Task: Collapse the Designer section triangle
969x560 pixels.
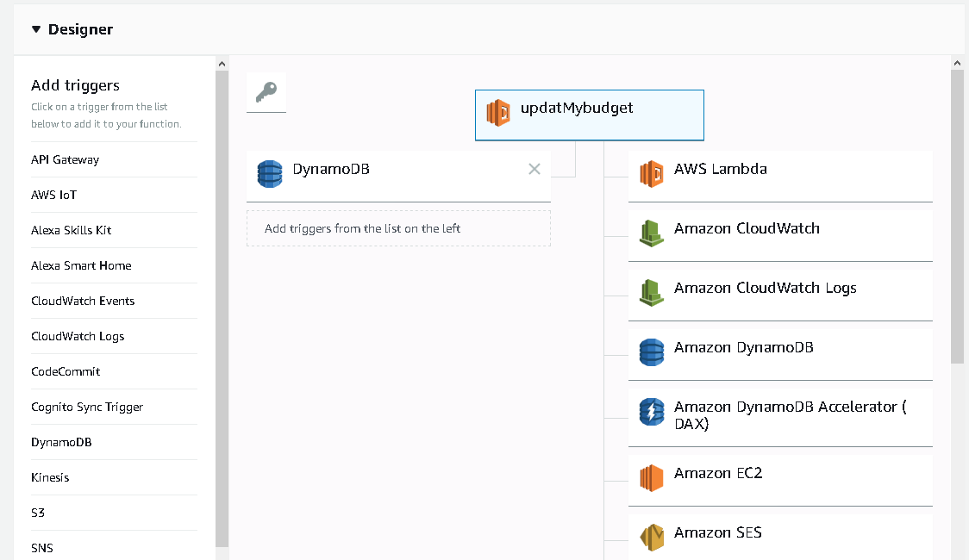Action: pyautogui.click(x=36, y=29)
